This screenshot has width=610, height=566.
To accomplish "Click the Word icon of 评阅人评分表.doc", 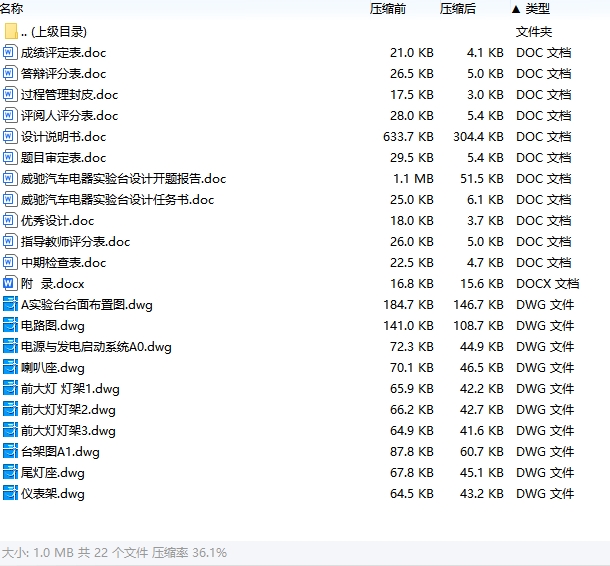I will tap(10, 116).
